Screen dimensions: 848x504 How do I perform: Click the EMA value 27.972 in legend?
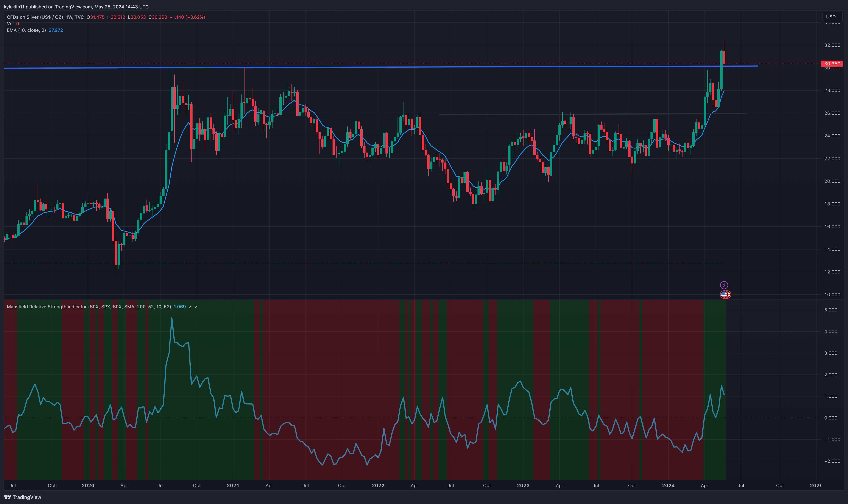coord(56,30)
